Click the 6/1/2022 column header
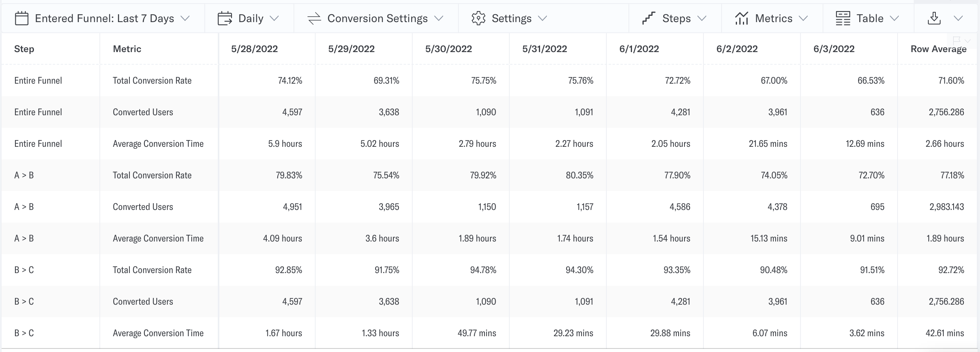This screenshot has height=352, width=980. 639,49
